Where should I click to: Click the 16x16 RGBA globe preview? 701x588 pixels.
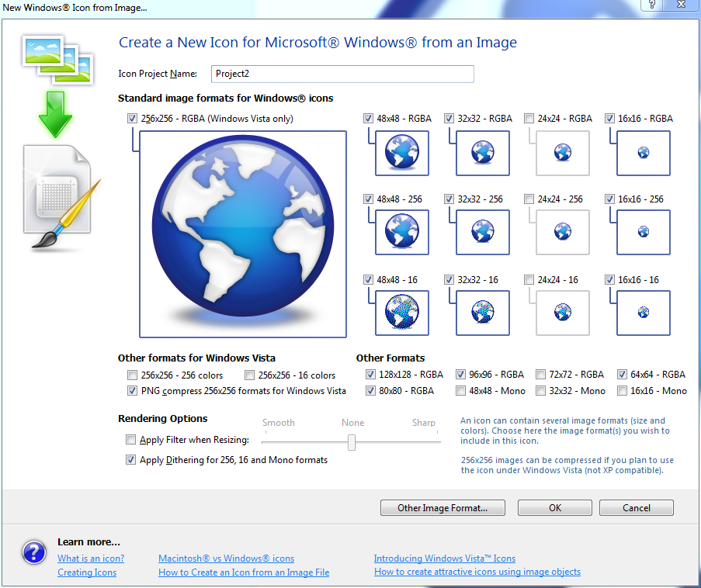pyautogui.click(x=644, y=153)
